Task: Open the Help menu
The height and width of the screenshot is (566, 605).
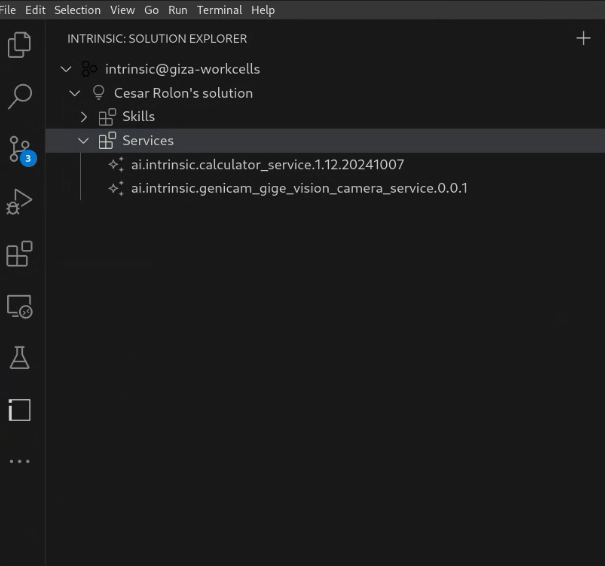Action: (x=263, y=10)
